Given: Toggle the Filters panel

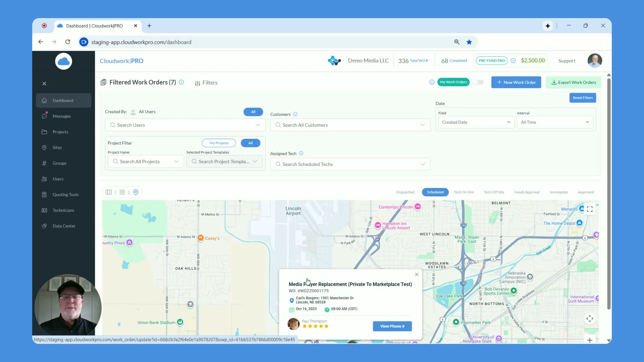Looking at the screenshot, I should (206, 83).
